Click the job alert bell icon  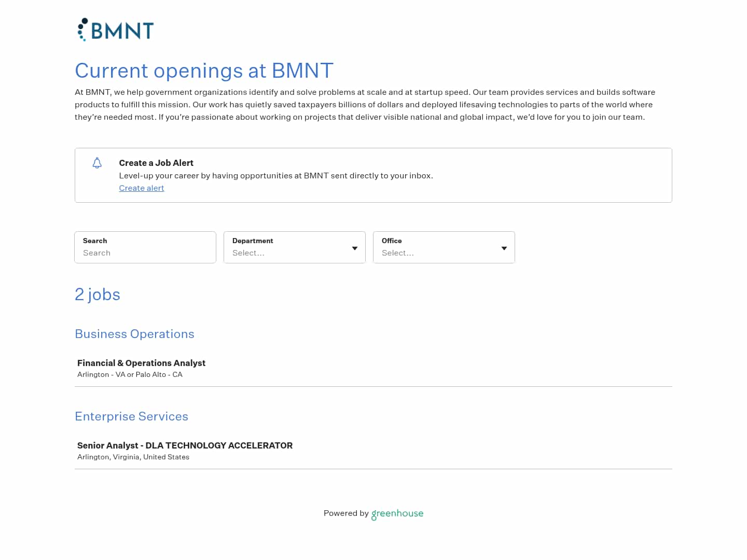[x=97, y=163]
